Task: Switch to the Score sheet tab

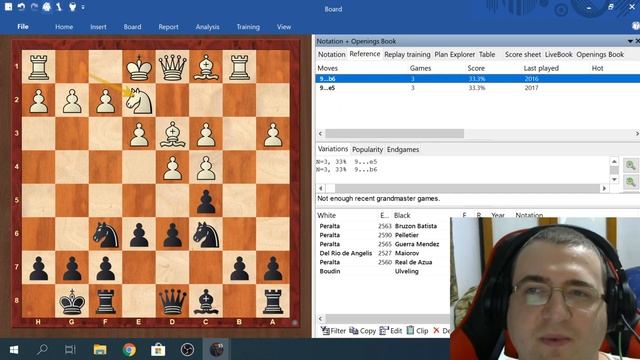Action: pos(522,54)
